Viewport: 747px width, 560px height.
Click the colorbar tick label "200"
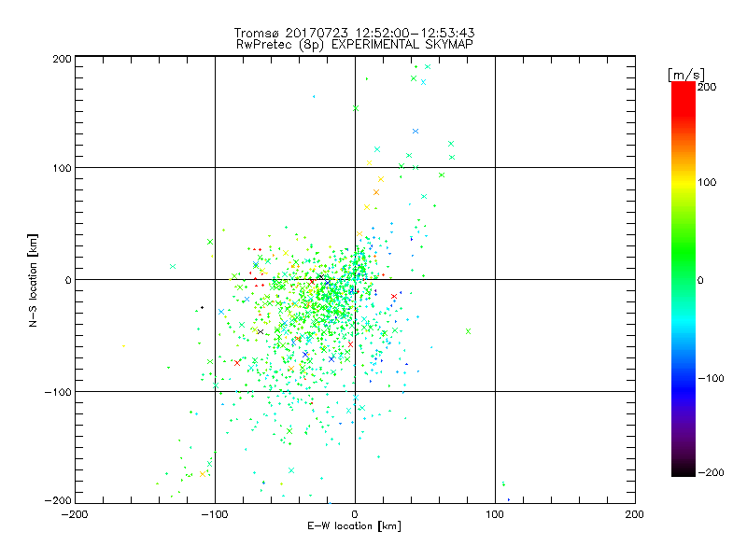(x=707, y=87)
